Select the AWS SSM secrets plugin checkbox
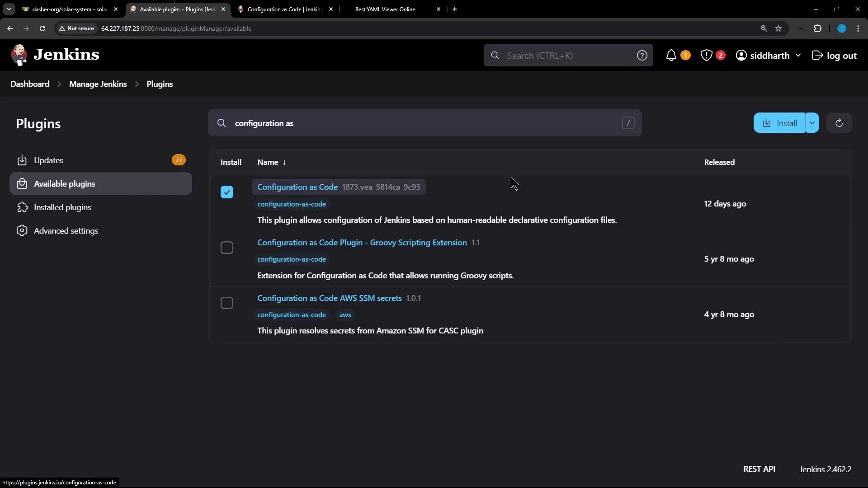868x488 pixels. coord(227,303)
